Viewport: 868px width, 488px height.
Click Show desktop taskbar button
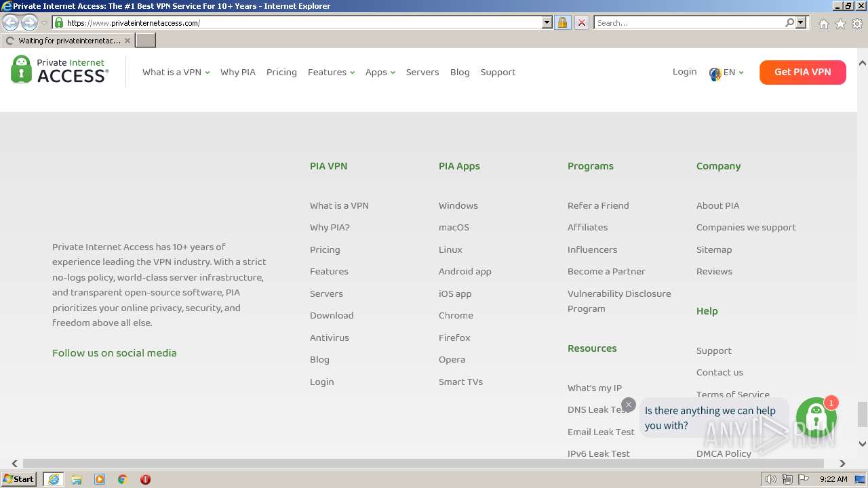click(861, 479)
